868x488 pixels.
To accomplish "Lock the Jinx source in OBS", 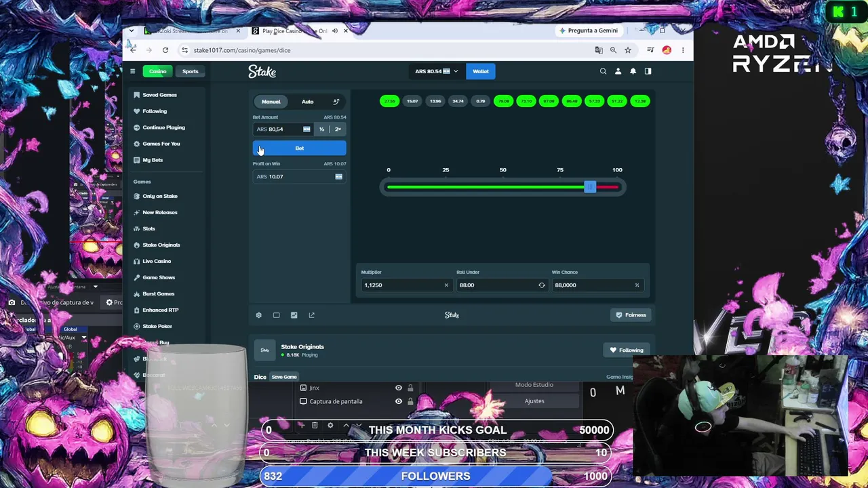I will pyautogui.click(x=410, y=388).
